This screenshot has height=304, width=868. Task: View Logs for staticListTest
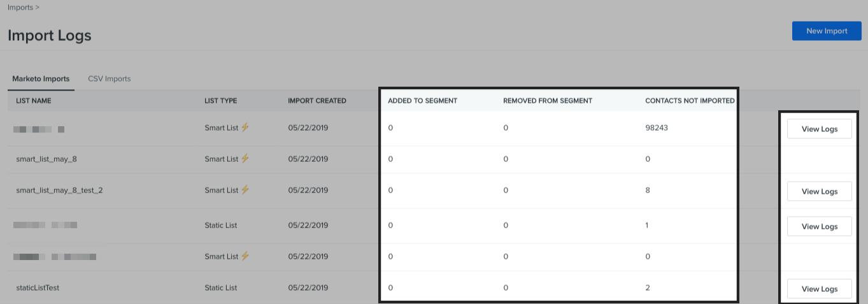[x=820, y=289]
